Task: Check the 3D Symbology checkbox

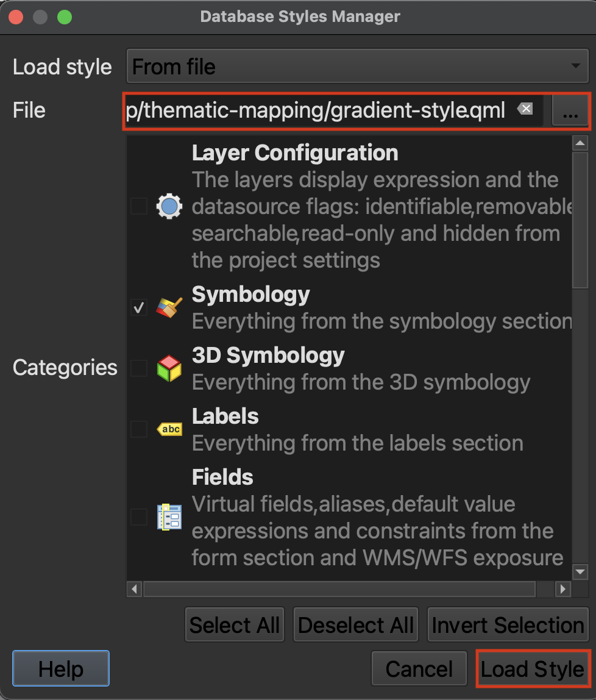Action: pos(139,368)
